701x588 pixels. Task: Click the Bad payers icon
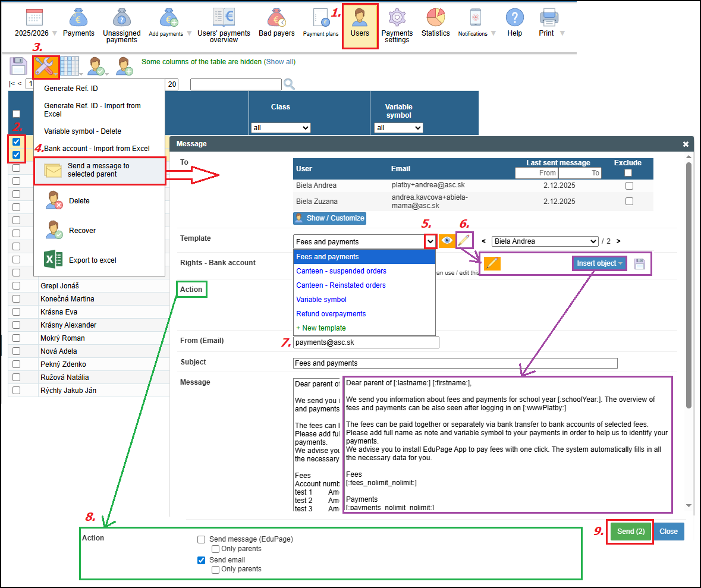pyautogui.click(x=276, y=17)
